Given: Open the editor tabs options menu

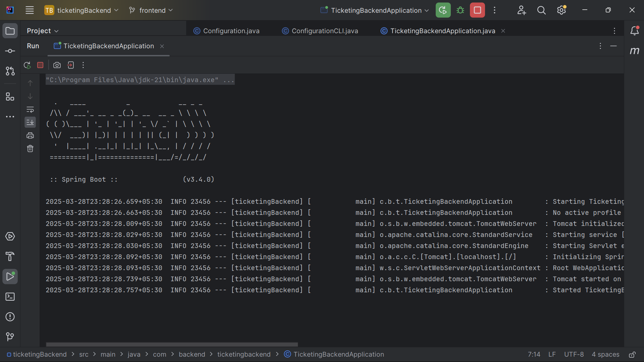Looking at the screenshot, I should (x=614, y=31).
